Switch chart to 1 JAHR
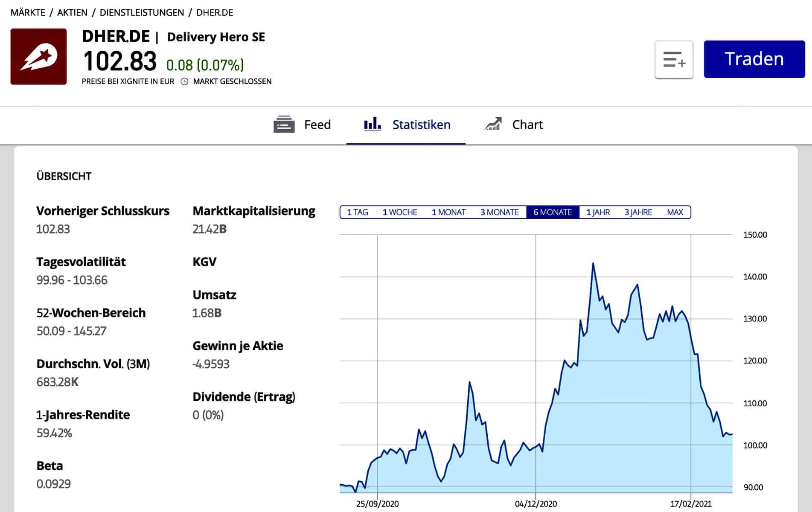 coord(598,212)
